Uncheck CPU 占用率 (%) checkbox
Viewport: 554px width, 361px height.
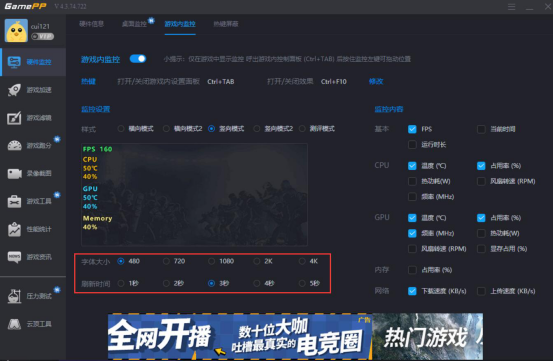481,166
